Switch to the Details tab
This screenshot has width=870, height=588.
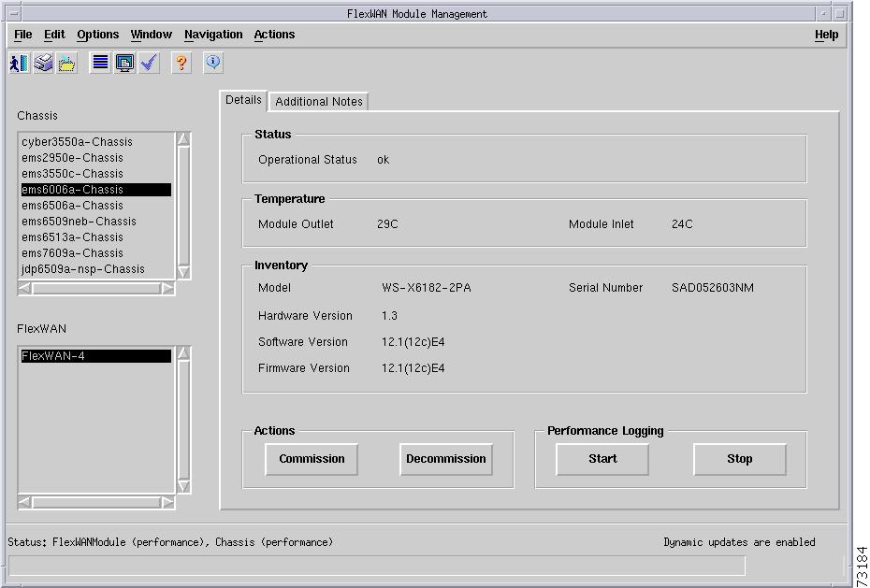(x=243, y=100)
